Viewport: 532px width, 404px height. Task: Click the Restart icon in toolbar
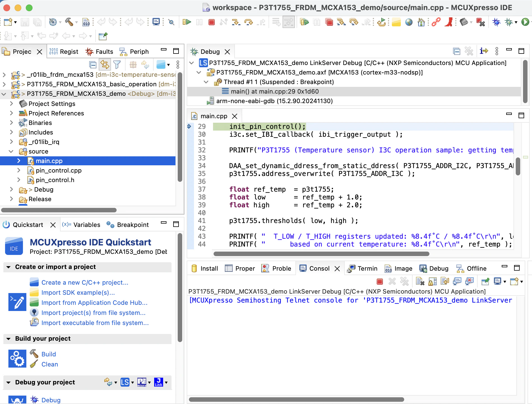point(381,22)
